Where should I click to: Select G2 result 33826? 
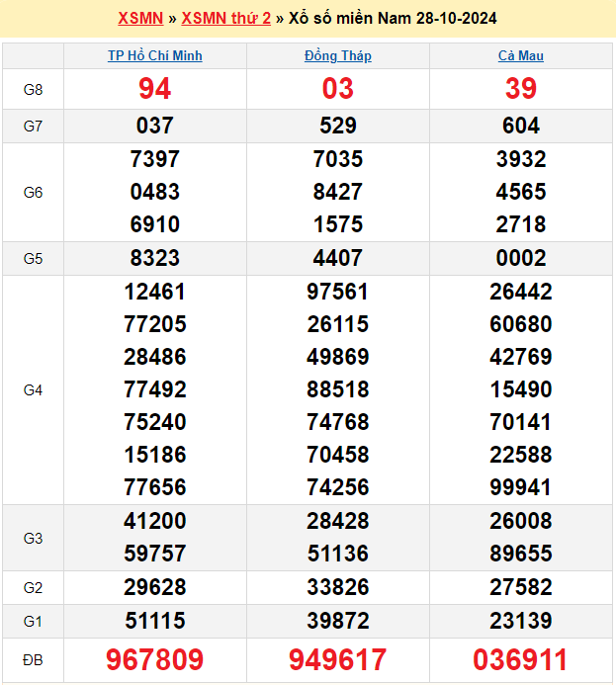[338, 587]
